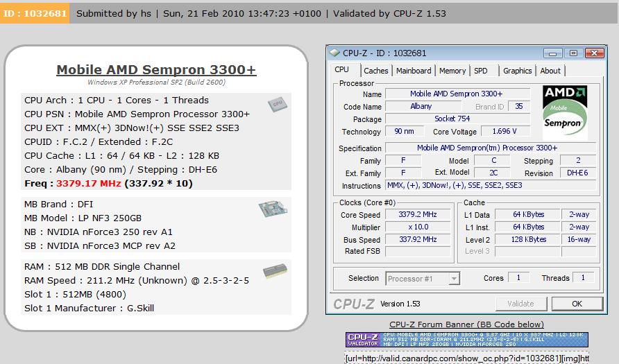The image size is (619, 364).
Task: Click the motherboard icon beside MB Brand
Action: 273,208
